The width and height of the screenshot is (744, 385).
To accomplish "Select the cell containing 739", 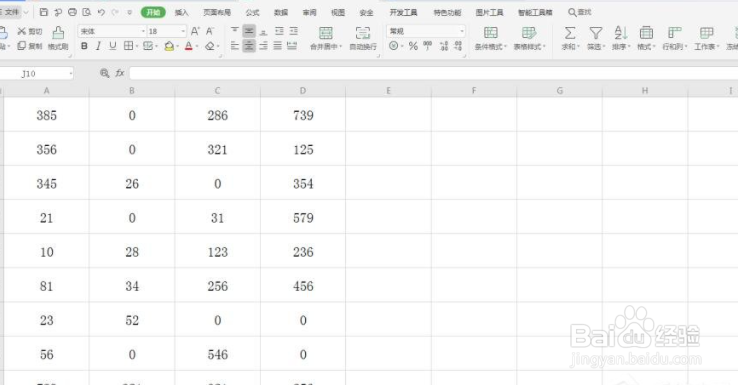I will pyautogui.click(x=303, y=115).
